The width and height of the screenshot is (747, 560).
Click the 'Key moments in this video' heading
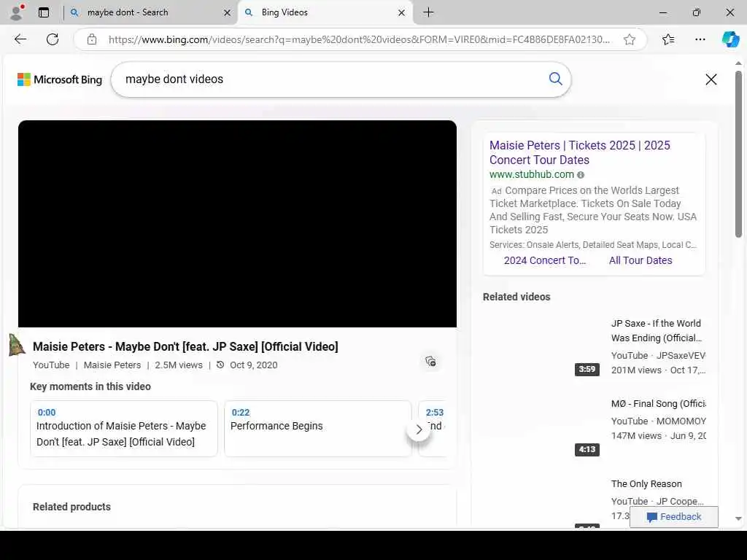(90, 386)
